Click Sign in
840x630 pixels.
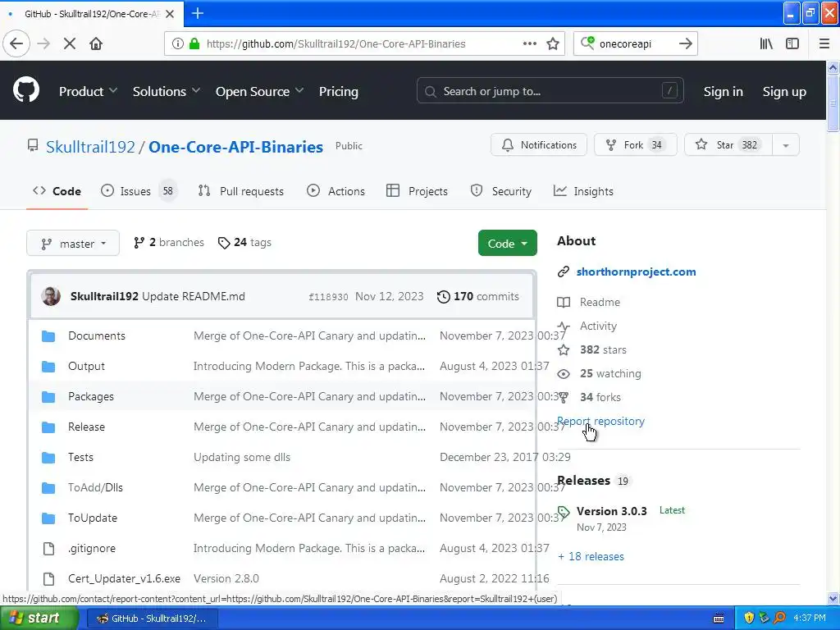[723, 92]
